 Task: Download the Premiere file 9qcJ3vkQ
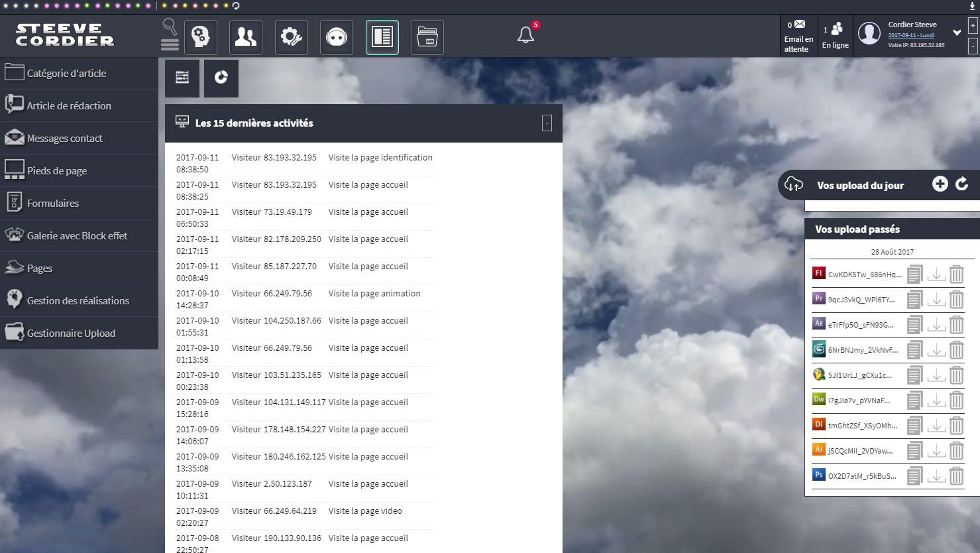point(936,300)
